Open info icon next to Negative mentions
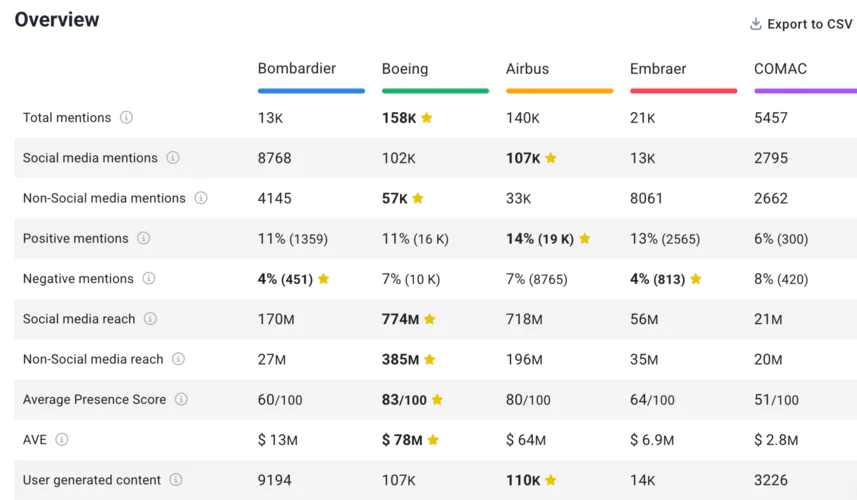This screenshot has width=857, height=500. tap(149, 279)
